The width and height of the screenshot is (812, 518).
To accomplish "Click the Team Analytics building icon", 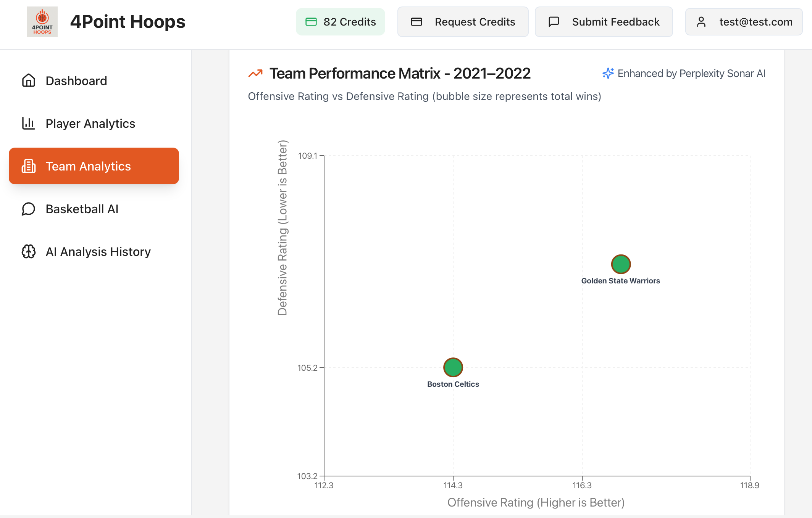I will (x=29, y=166).
